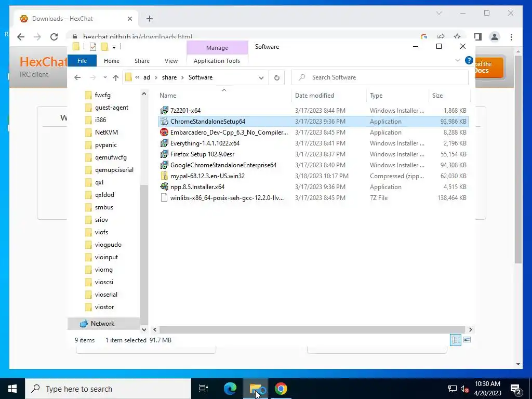The image size is (532, 399).
Task: Expand hidden breadcrumb path chevrons
Action: (137, 77)
